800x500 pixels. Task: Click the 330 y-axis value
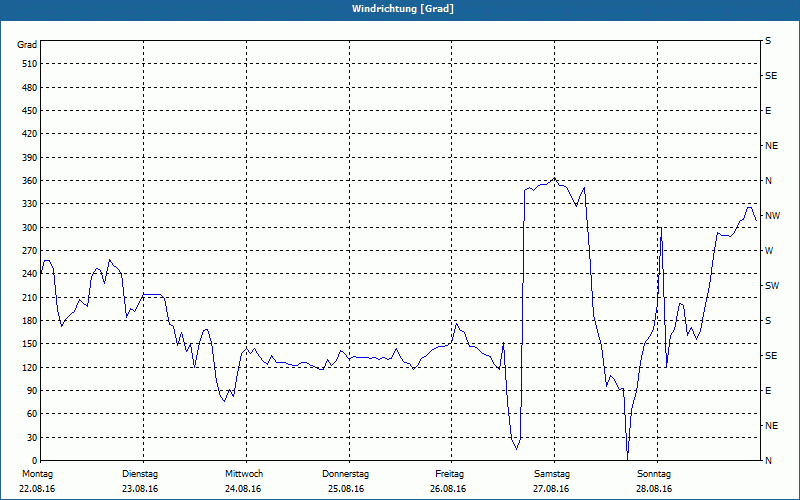[x=30, y=204]
